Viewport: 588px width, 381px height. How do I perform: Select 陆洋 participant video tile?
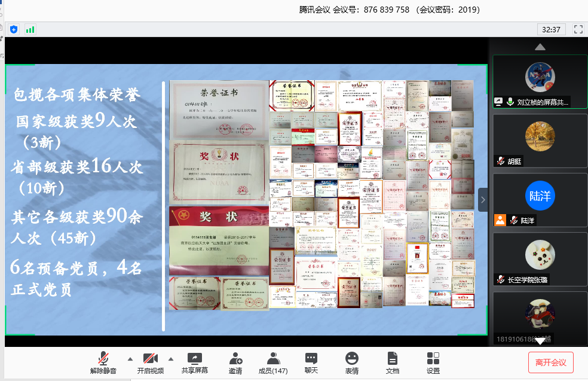coord(540,200)
